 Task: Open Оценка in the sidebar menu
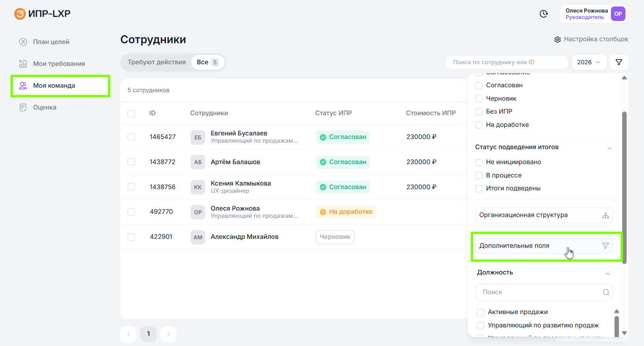tap(44, 108)
